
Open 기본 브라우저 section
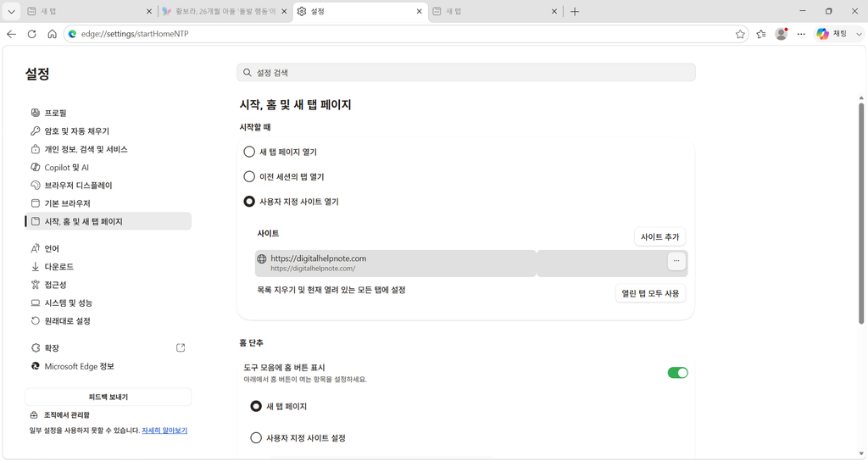pos(108,203)
